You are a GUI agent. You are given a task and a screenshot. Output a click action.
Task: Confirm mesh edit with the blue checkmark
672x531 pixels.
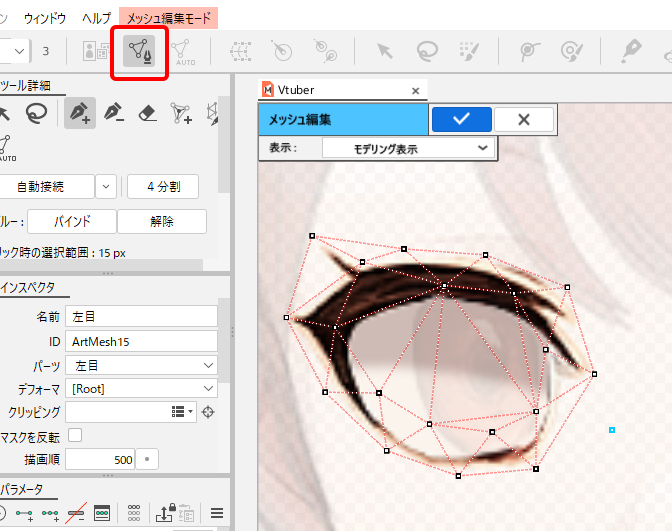point(461,119)
